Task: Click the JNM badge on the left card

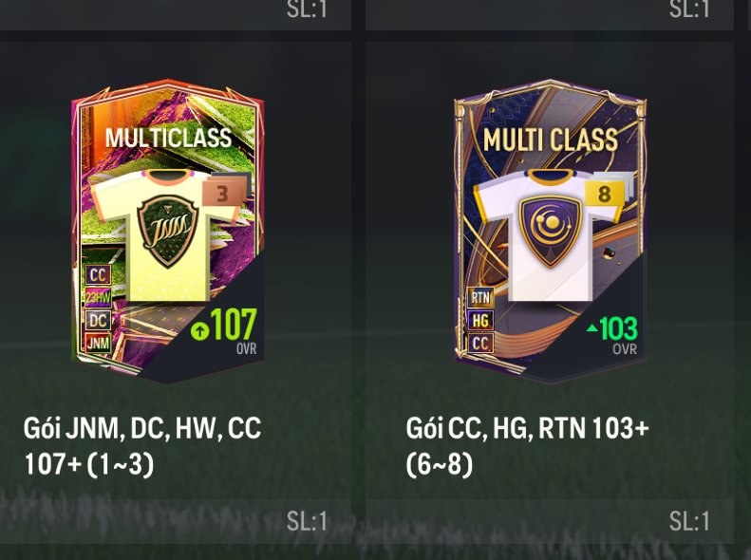Action: coord(98,344)
